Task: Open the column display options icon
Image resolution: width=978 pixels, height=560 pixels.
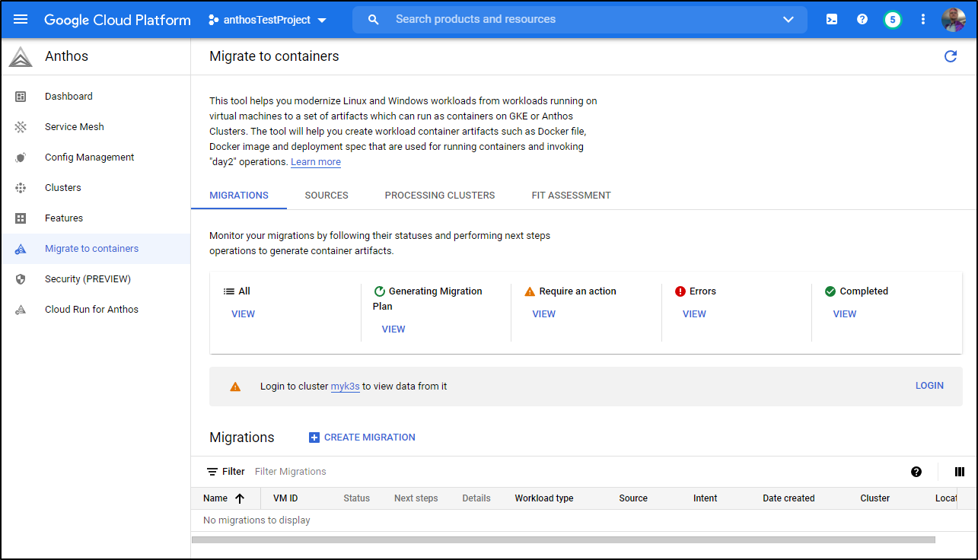Action: [x=960, y=472]
